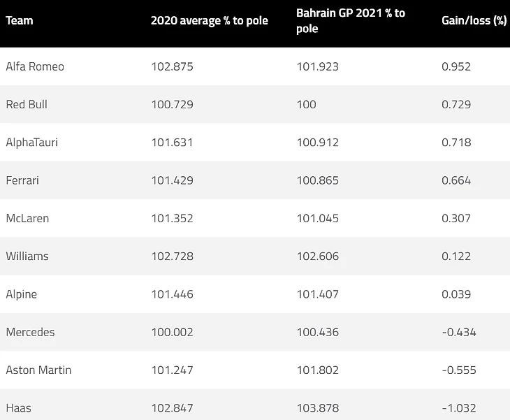Click Alfa Romeo's 0.952 gain value
The image size is (510, 420).
(x=456, y=66)
